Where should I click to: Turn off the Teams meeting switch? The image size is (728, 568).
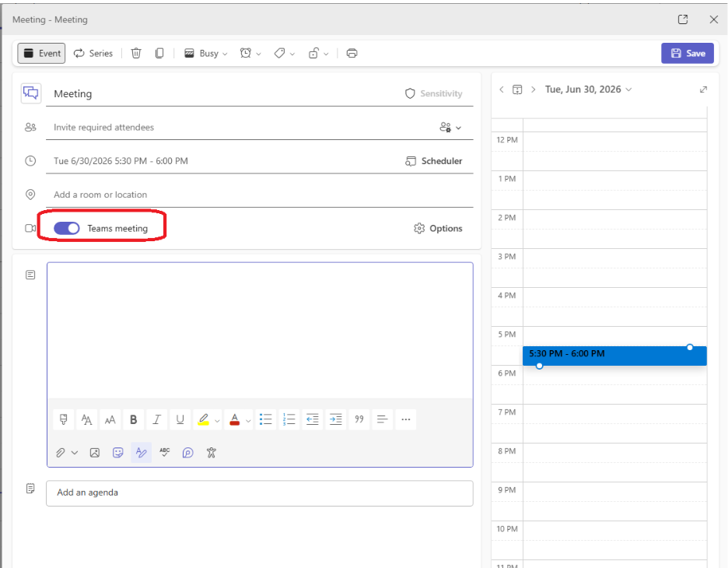67,228
